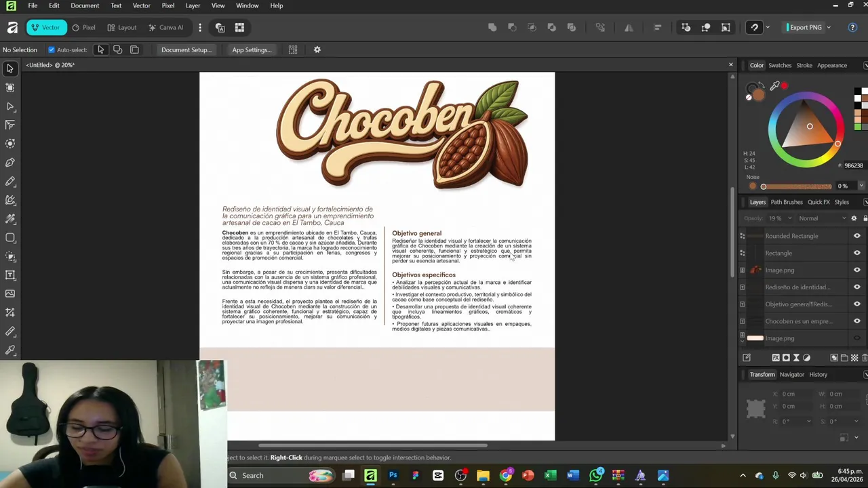
Task: Select the Move tool in the left toolbar
Action: coord(10,68)
